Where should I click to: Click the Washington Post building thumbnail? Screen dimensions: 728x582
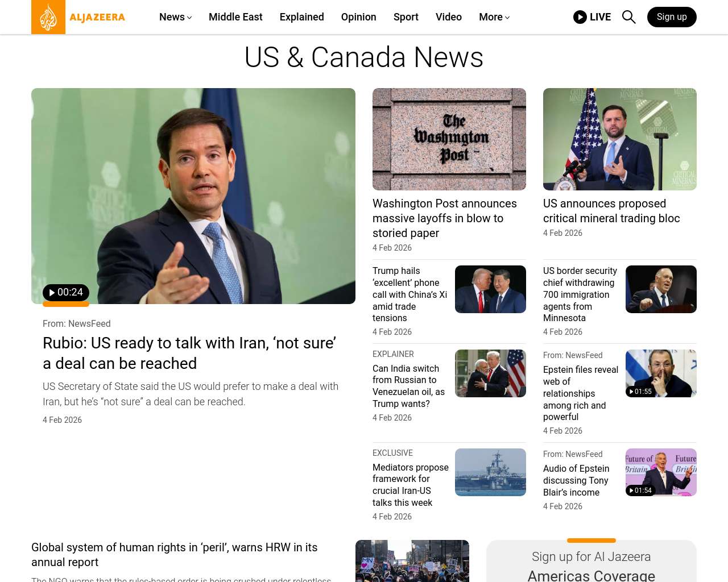pos(449,139)
